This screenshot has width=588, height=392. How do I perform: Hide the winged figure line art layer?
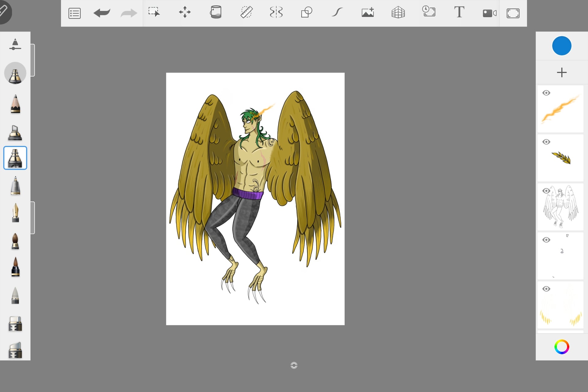coord(546,191)
